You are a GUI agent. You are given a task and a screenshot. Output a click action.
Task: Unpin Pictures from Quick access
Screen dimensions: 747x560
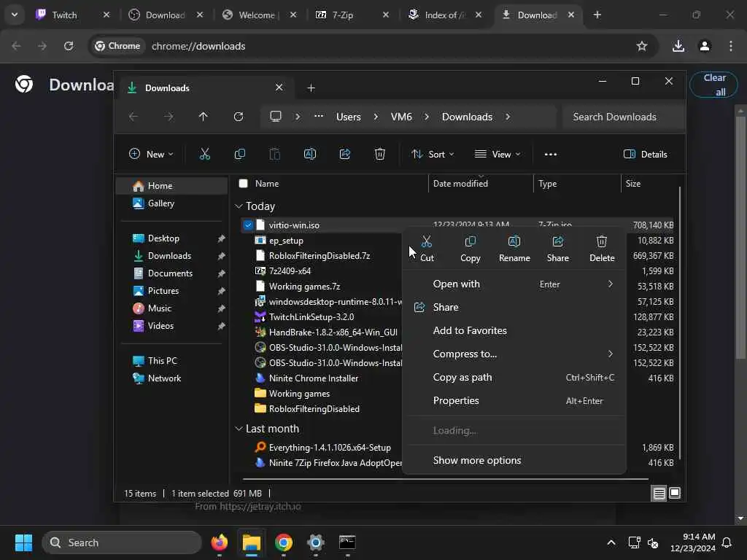tap(221, 291)
